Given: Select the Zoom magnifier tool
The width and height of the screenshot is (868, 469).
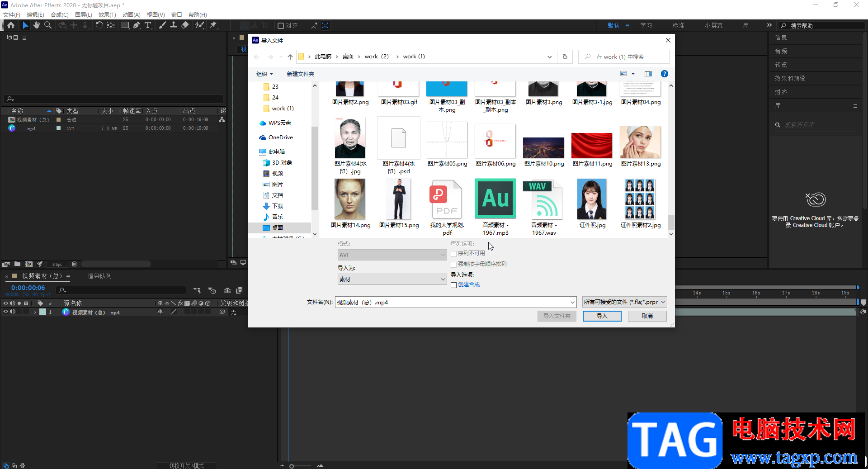Looking at the screenshot, I should pyautogui.click(x=48, y=25).
